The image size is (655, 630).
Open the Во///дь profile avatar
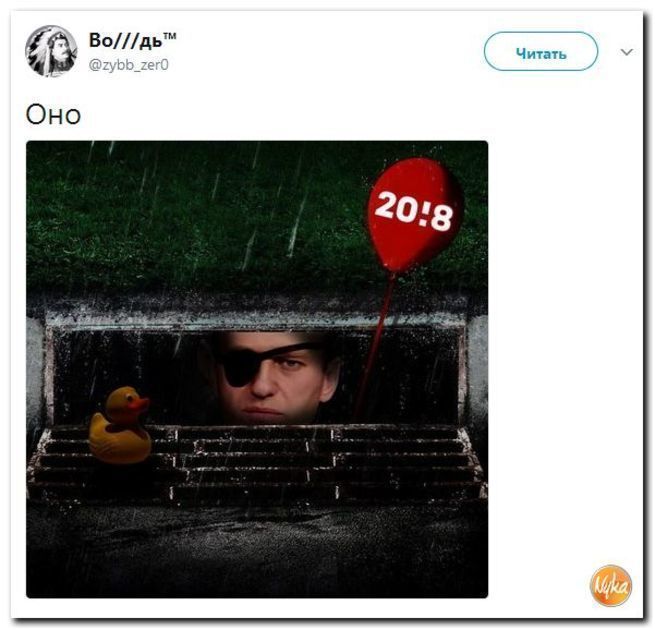click(51, 51)
